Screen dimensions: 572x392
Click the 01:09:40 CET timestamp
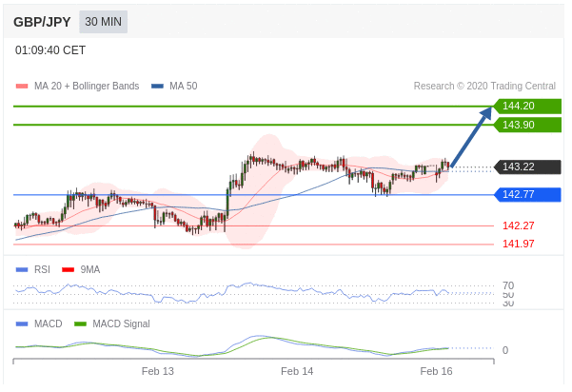[50, 50]
